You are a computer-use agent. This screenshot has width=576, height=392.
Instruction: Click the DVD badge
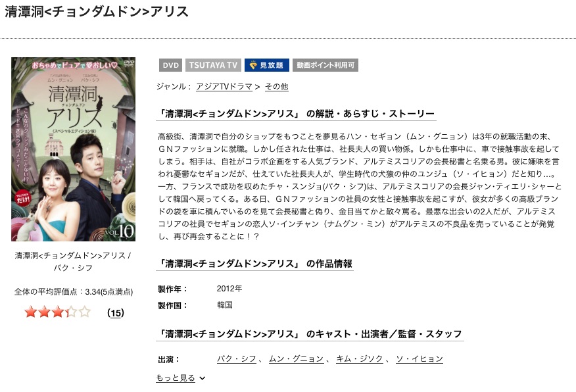pos(171,65)
